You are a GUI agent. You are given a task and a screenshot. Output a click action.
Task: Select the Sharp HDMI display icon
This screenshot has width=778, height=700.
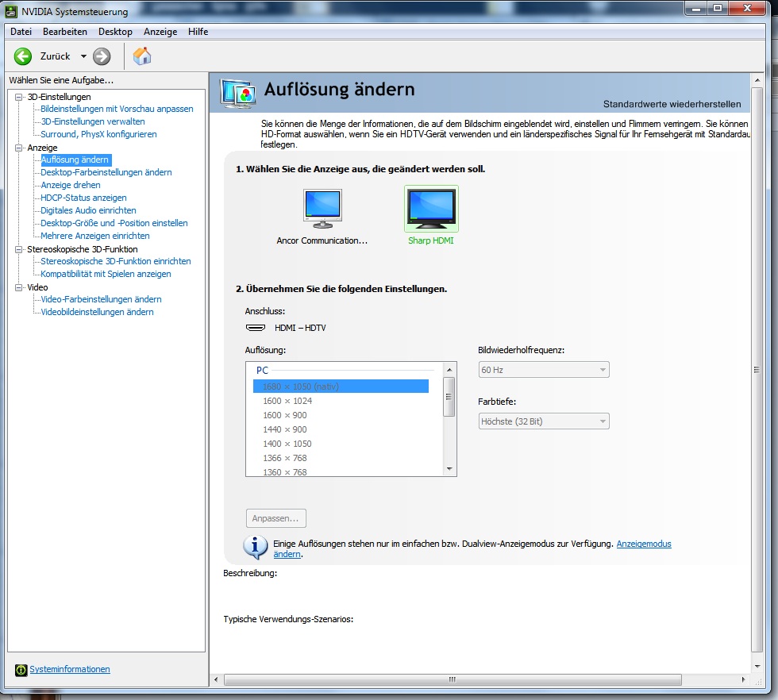431,209
